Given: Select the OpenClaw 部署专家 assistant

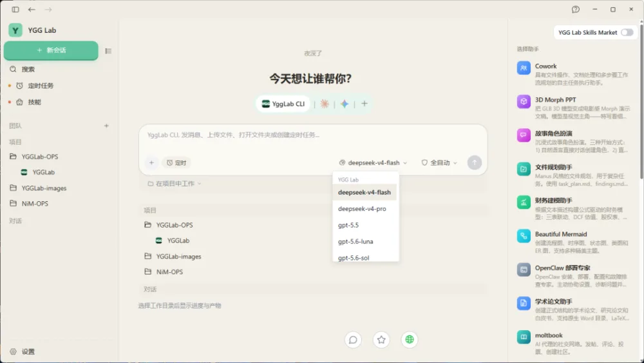Looking at the screenshot, I should (x=574, y=276).
